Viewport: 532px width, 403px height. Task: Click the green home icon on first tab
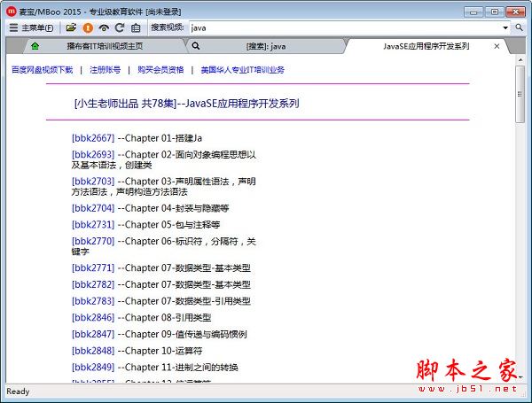(35, 46)
